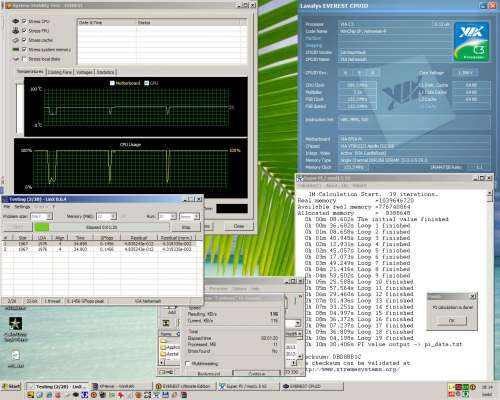Viewport: 500px width, 400px height.
Task: Click the floppy disk quick launch icon
Action: coord(165,395)
